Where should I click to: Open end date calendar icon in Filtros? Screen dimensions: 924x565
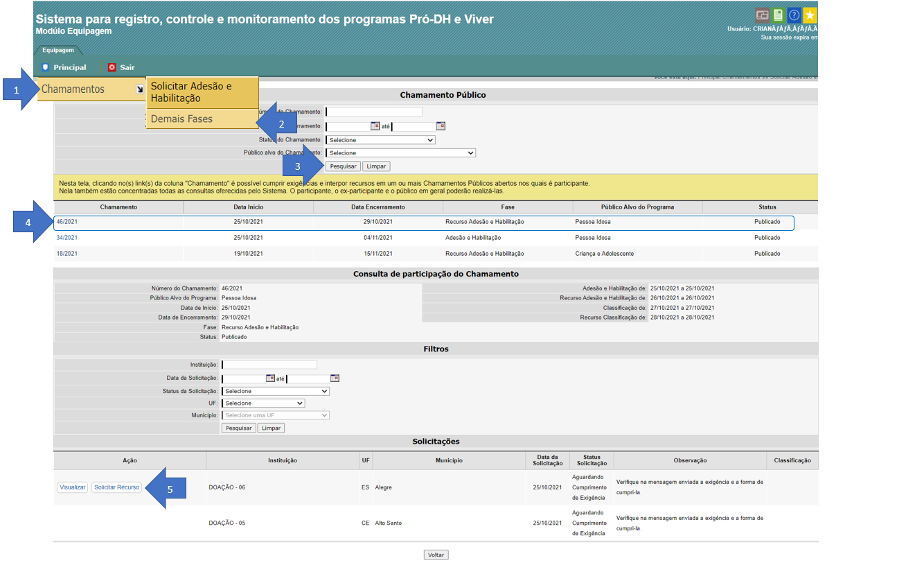(x=335, y=379)
